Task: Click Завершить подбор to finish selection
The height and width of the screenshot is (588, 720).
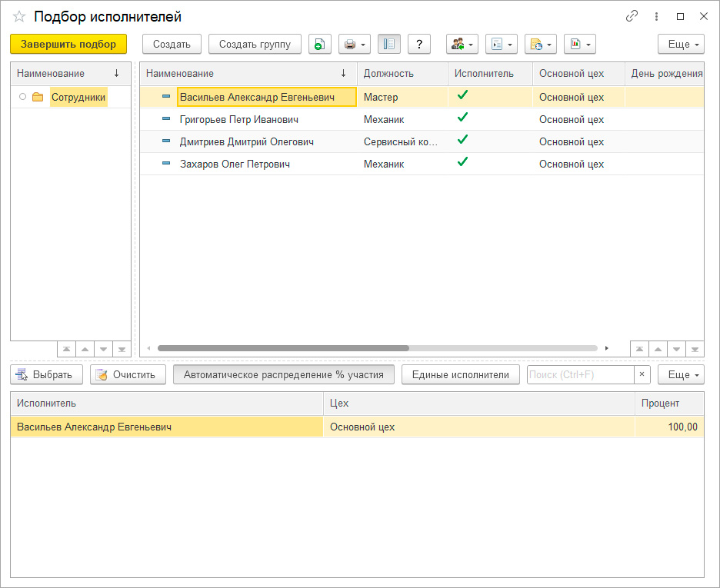Action: point(68,44)
